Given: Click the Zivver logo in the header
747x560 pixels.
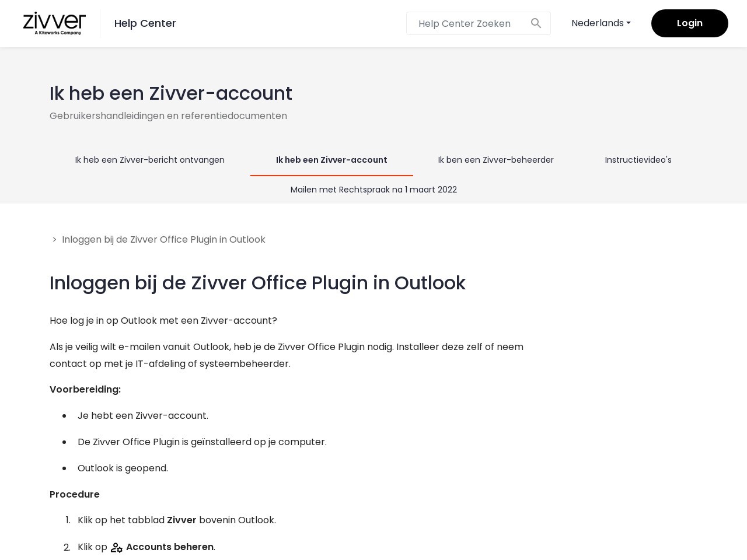Looking at the screenshot, I should [x=54, y=23].
